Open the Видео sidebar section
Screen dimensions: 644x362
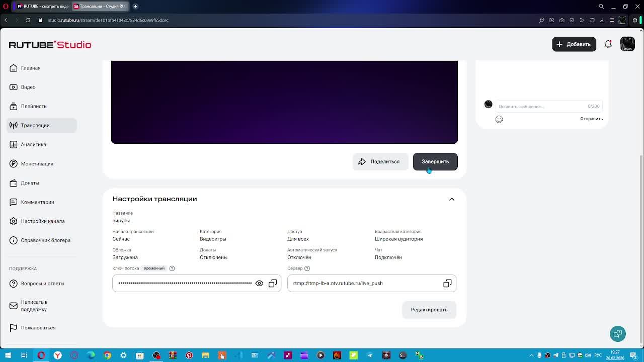pyautogui.click(x=42, y=87)
